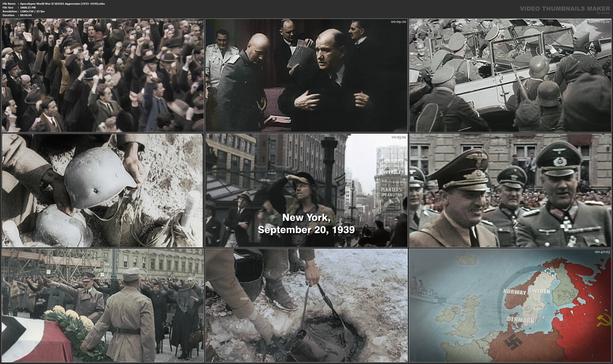Open the thumbnail of digging in snow
613x364 pixels.
pos(306,305)
